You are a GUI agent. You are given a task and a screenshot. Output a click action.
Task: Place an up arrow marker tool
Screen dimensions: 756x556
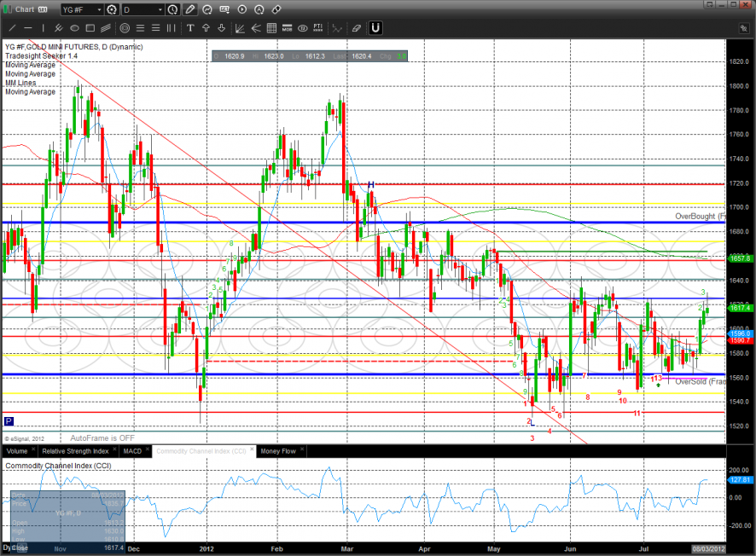[x=206, y=28]
